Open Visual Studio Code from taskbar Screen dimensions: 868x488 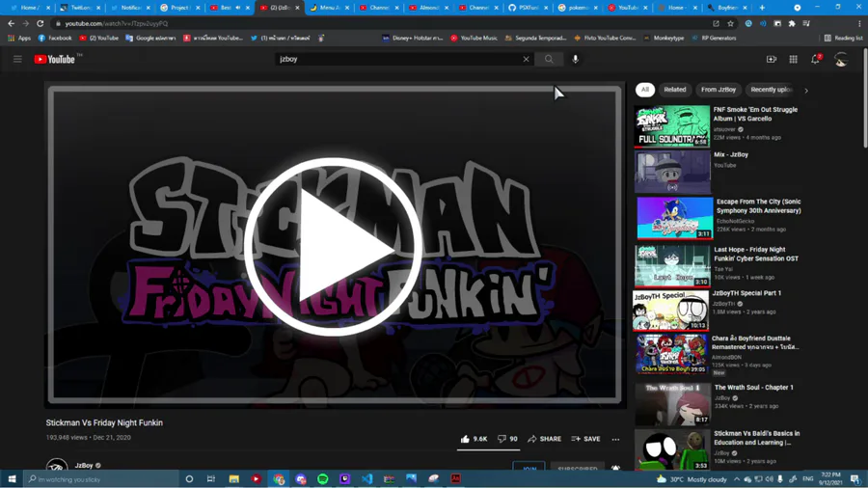click(x=367, y=478)
